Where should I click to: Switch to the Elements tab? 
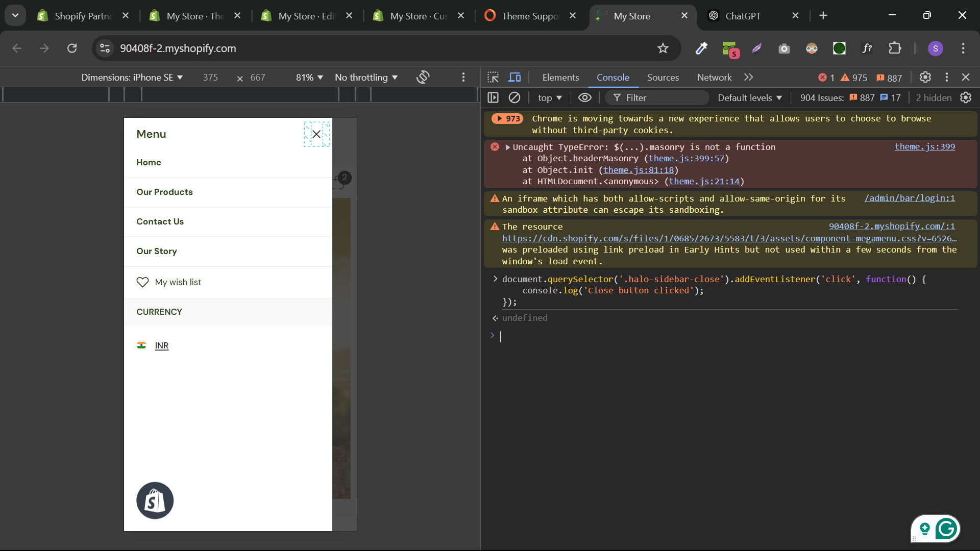[560, 78]
